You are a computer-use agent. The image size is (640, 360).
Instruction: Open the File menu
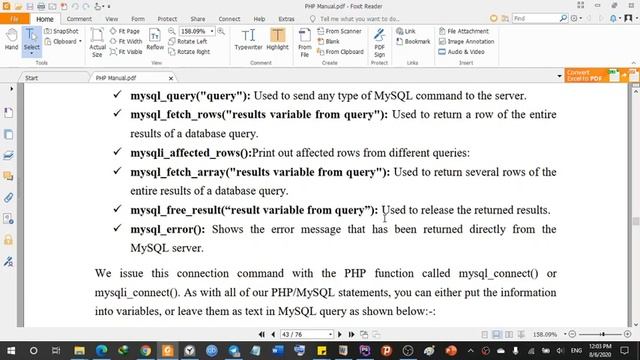tap(14, 19)
